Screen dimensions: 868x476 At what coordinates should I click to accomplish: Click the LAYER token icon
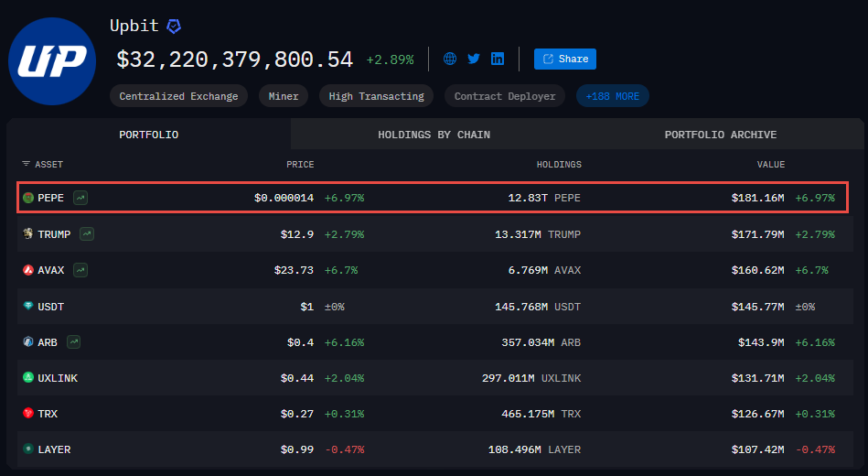pyautogui.click(x=28, y=449)
